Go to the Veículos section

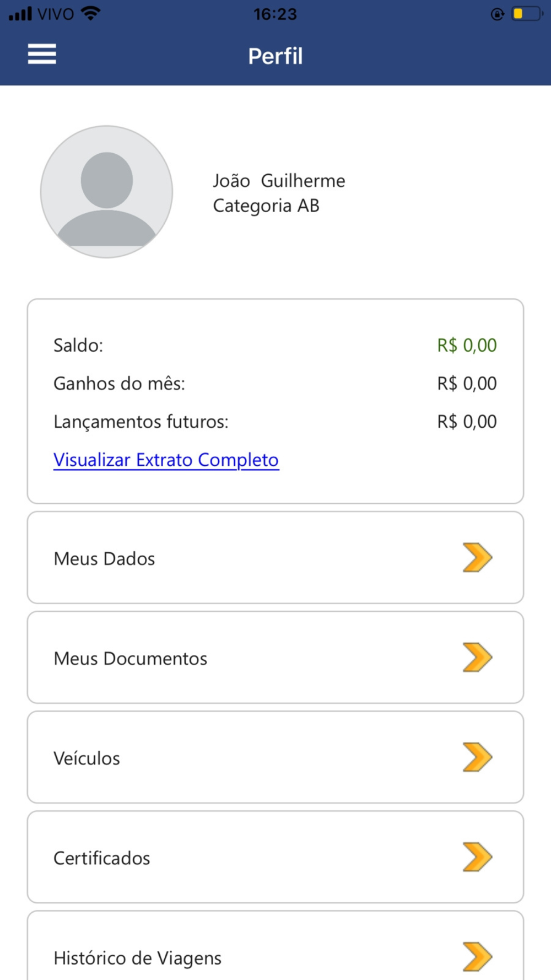click(x=87, y=758)
